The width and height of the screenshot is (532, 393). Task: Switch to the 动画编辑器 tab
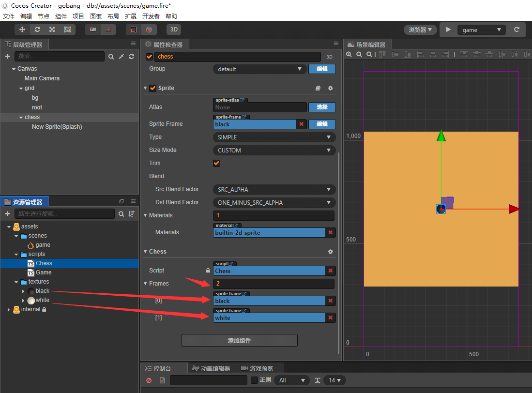pyautogui.click(x=211, y=369)
